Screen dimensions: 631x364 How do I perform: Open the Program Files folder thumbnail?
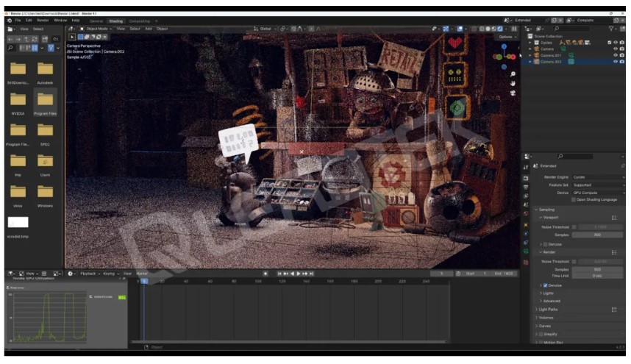point(45,100)
